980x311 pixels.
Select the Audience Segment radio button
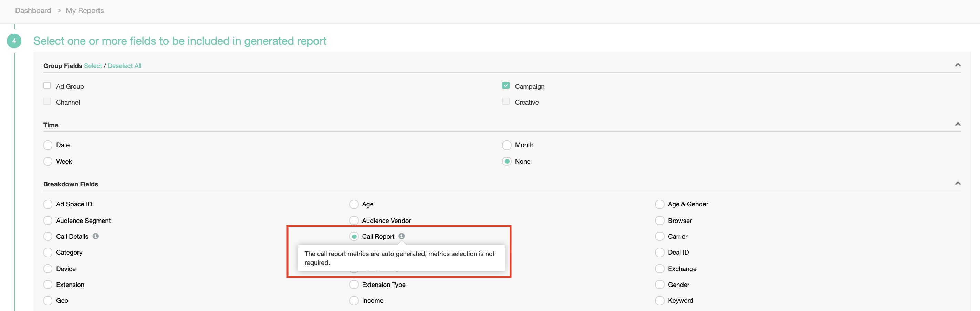pos(48,221)
